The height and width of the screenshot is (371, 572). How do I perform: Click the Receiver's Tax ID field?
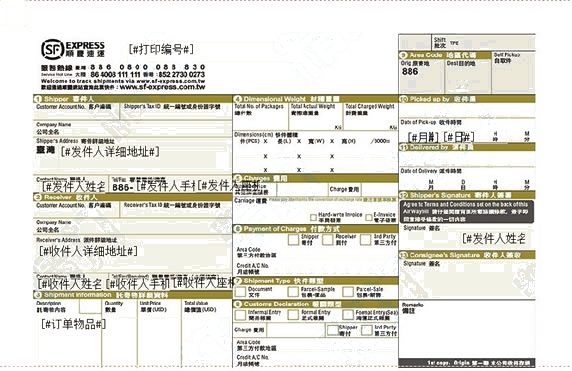click(x=176, y=210)
